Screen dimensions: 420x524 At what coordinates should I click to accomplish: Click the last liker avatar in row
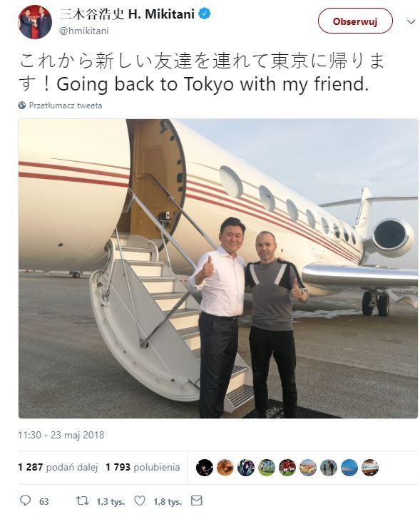click(x=370, y=467)
